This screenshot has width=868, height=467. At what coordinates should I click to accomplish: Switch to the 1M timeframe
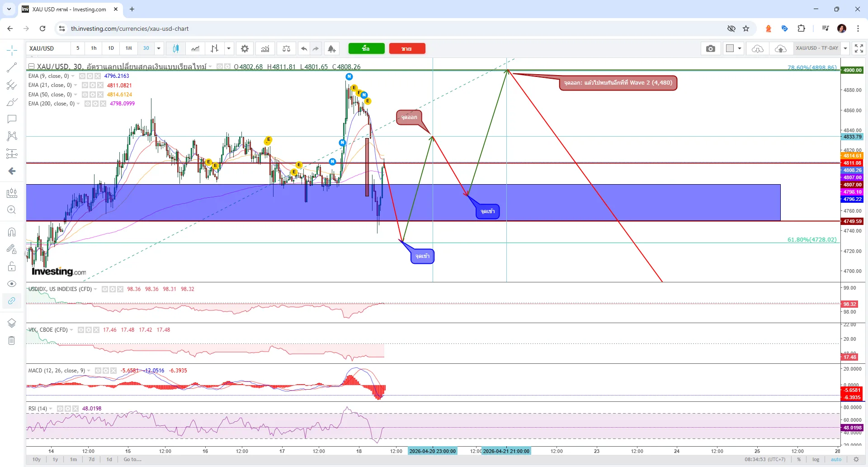129,48
